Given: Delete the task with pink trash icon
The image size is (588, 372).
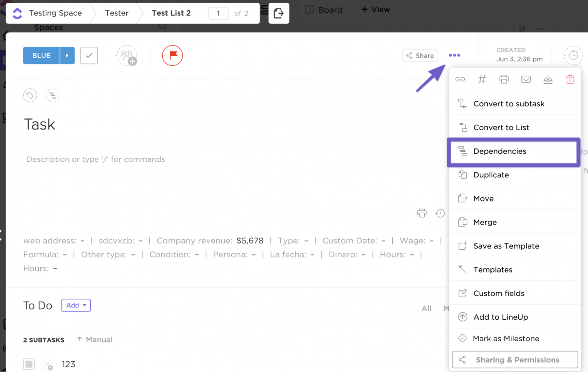Looking at the screenshot, I should pyautogui.click(x=570, y=79).
